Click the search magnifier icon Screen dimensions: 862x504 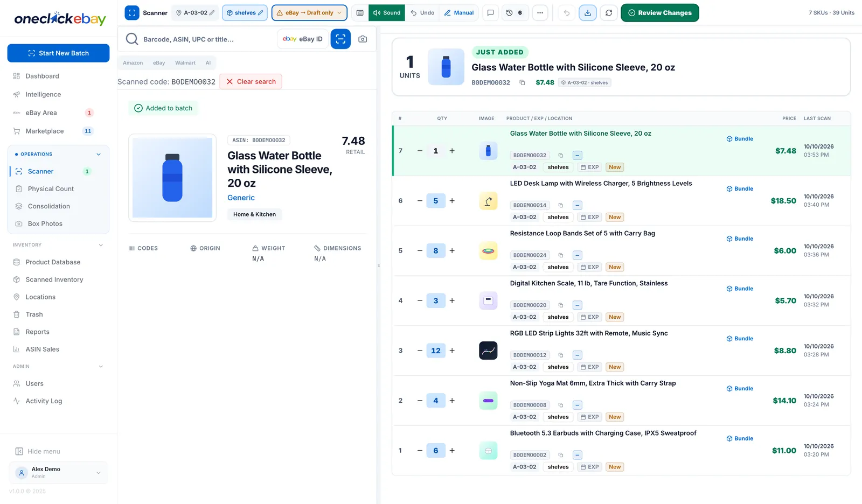tap(131, 39)
